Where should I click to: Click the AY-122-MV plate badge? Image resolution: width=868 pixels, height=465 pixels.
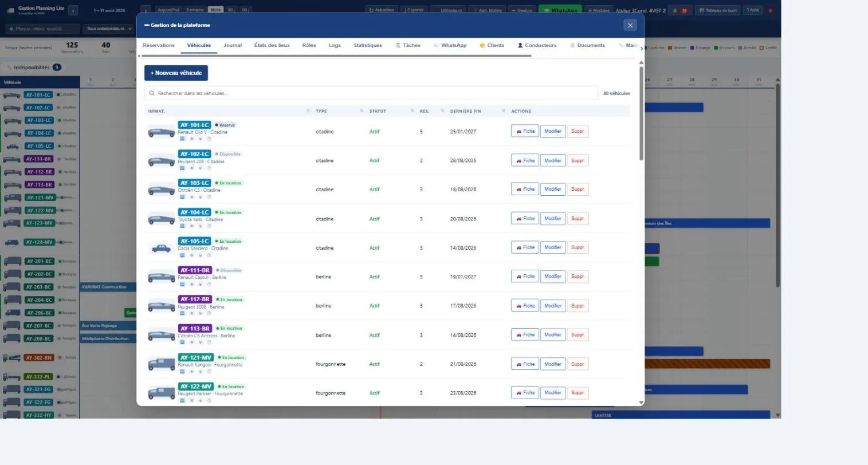coord(196,387)
